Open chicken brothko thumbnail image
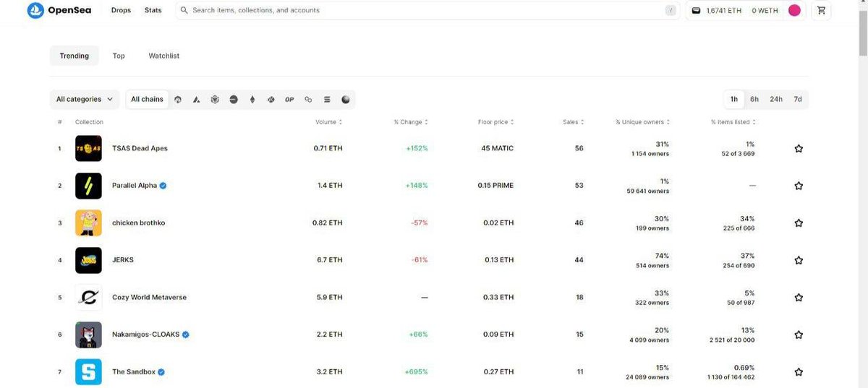This screenshot has width=868, height=388. pos(88,223)
